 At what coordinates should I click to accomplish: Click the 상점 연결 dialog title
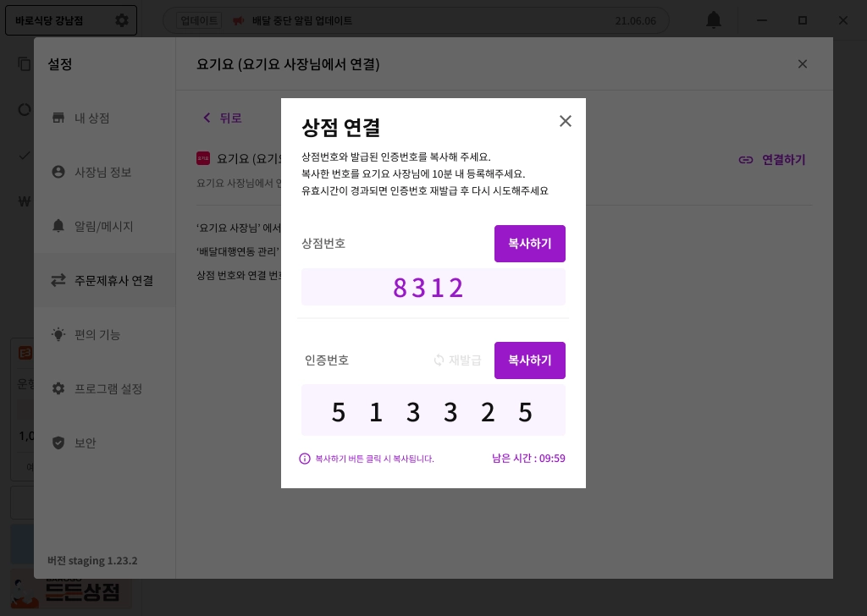340,128
